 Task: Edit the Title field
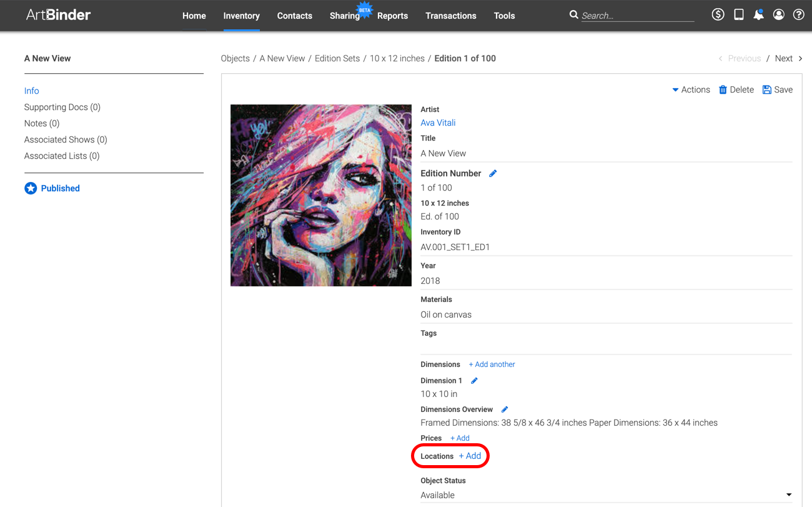(x=607, y=153)
